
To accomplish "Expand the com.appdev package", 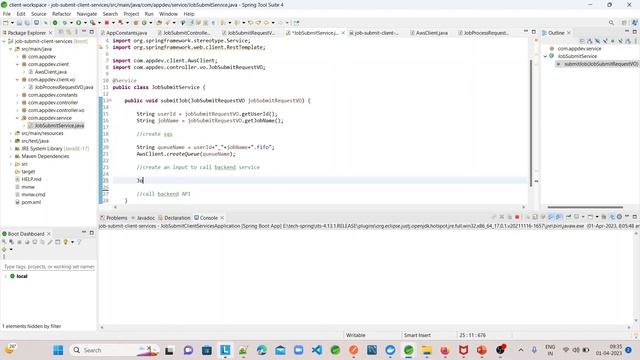I will point(18,57).
